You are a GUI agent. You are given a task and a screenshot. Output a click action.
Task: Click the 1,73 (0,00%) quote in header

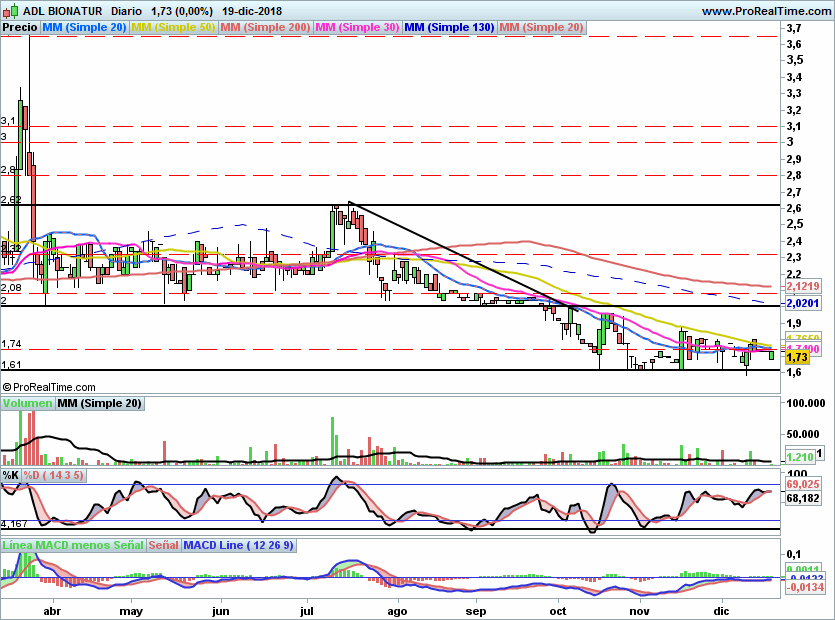(x=182, y=11)
